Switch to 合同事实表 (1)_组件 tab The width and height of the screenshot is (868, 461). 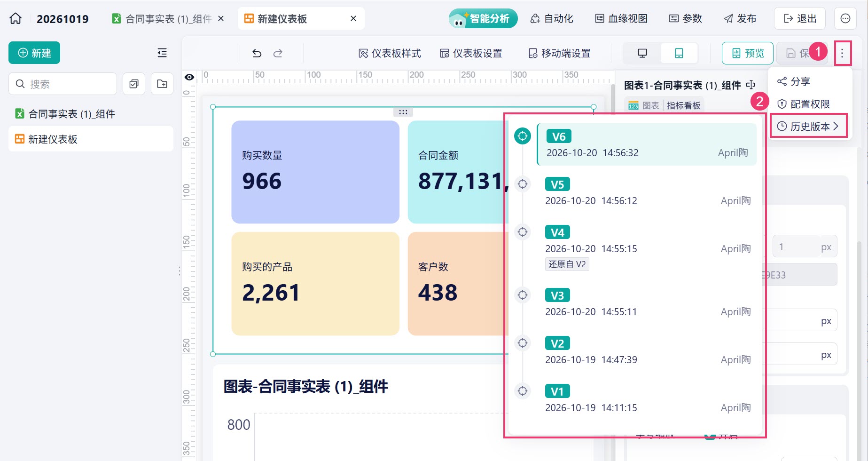pyautogui.click(x=168, y=19)
